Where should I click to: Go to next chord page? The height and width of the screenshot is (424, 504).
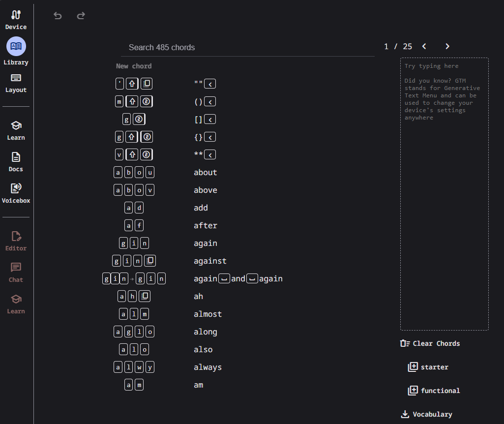click(x=447, y=46)
